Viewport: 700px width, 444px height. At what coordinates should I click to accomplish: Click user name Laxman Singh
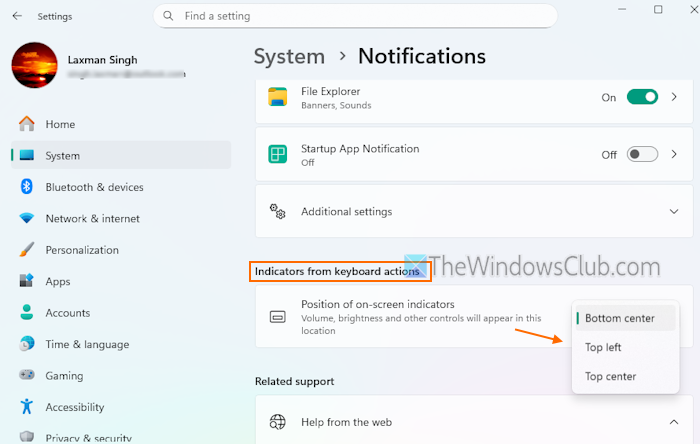pyautogui.click(x=103, y=60)
